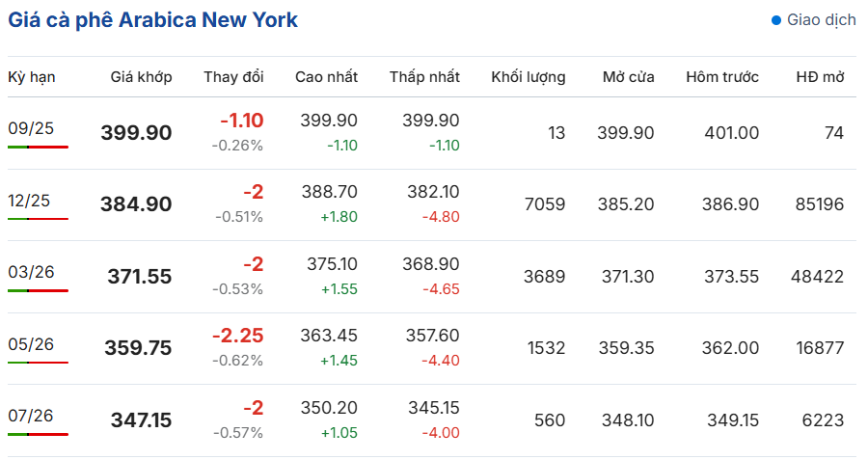
Task: Click the Thay đổi column header
Action: click(233, 77)
